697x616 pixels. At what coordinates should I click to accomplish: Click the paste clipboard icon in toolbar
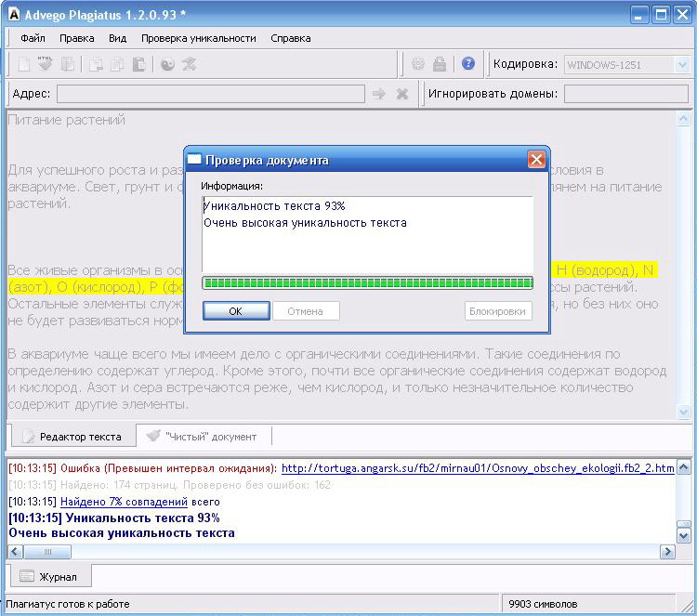[138, 64]
